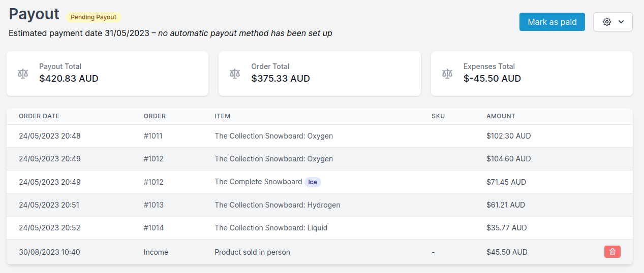Screen dimensions: 644x273
Task: Click the $35.77 AUD amount
Action: [x=507, y=228]
